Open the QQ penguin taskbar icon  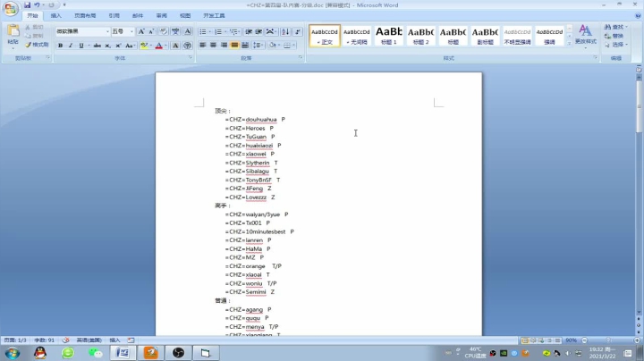pos(40,353)
